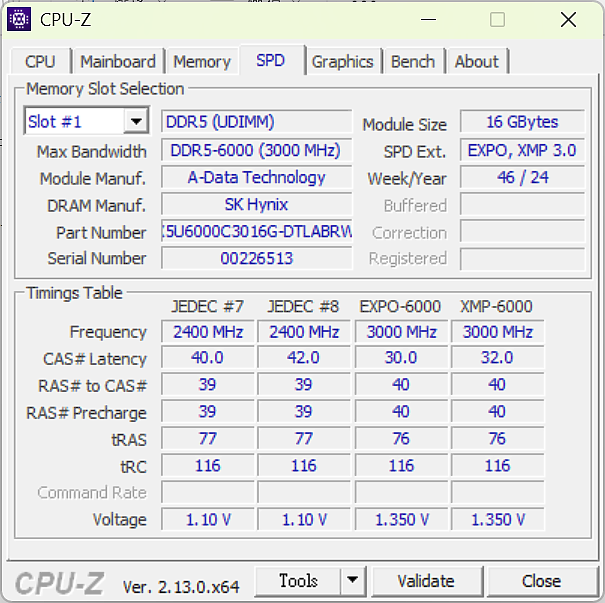Click the JEDEC #7 column header
The image size is (605, 603).
[x=208, y=307]
